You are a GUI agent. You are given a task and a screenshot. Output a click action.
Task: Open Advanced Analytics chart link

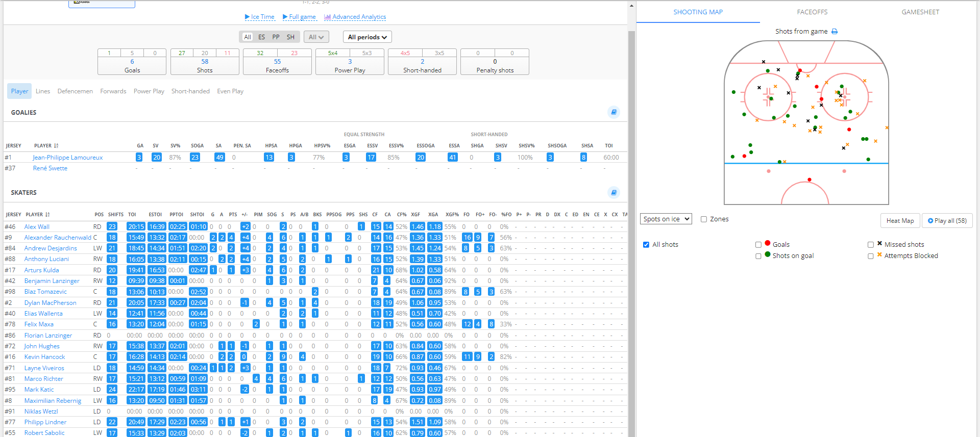(355, 17)
